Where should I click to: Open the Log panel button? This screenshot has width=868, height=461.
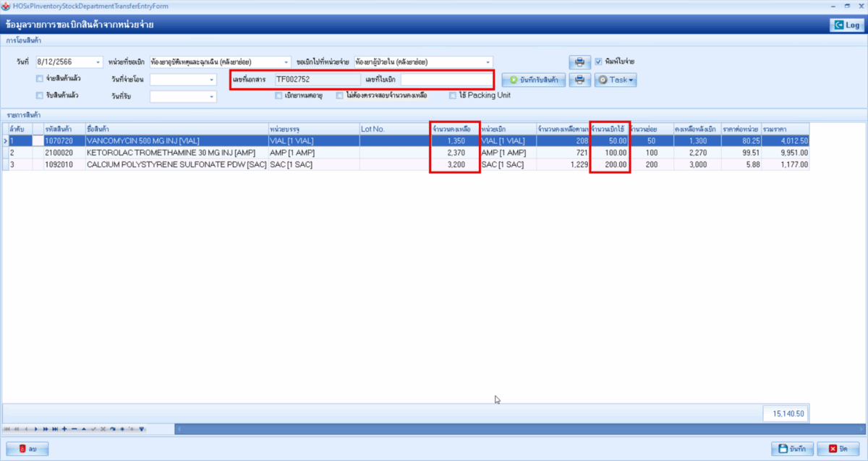846,25
